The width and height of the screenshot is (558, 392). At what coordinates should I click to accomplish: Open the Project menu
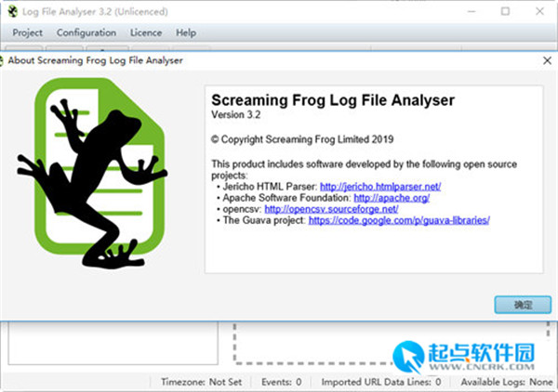tap(27, 33)
